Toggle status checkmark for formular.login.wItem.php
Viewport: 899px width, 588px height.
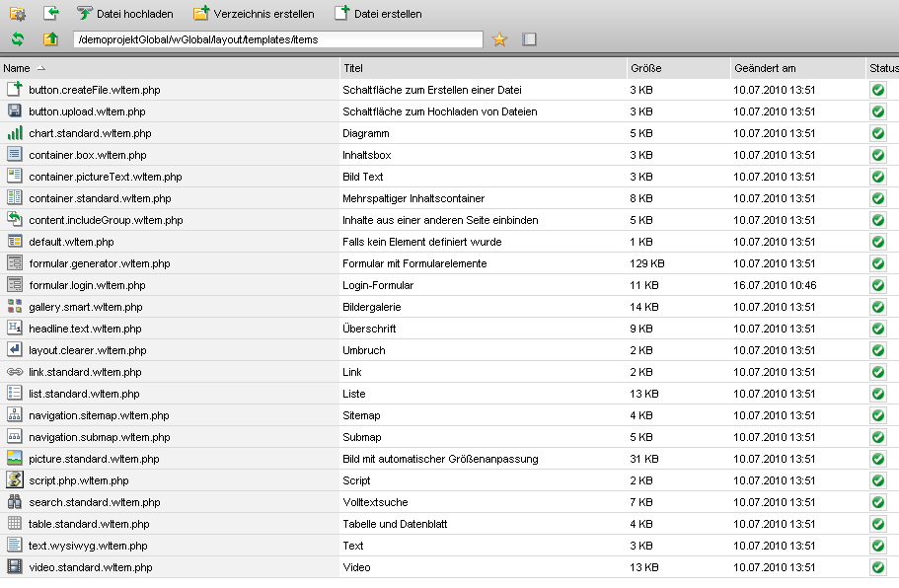coord(878,285)
